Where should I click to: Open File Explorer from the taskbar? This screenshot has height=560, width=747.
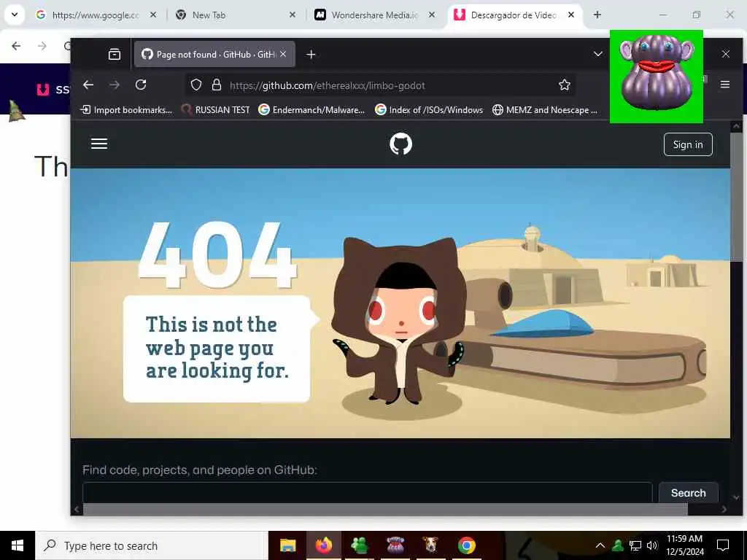[287, 545]
